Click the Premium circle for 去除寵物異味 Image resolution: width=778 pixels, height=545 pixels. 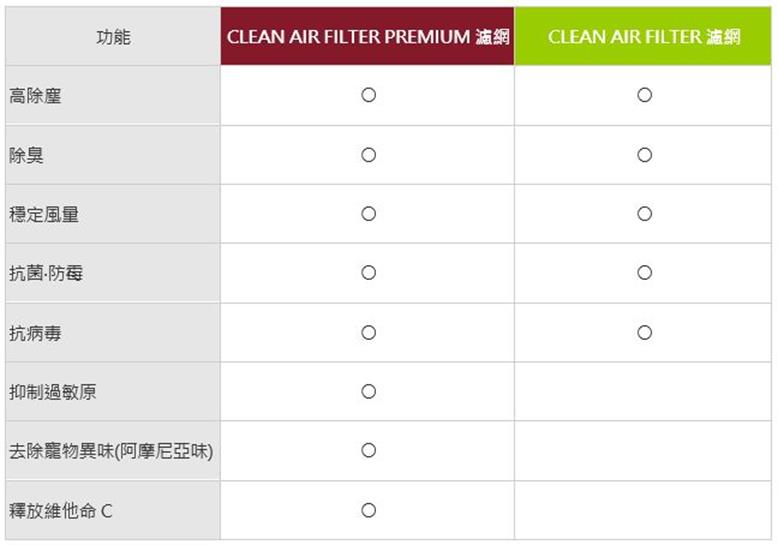click(x=368, y=450)
